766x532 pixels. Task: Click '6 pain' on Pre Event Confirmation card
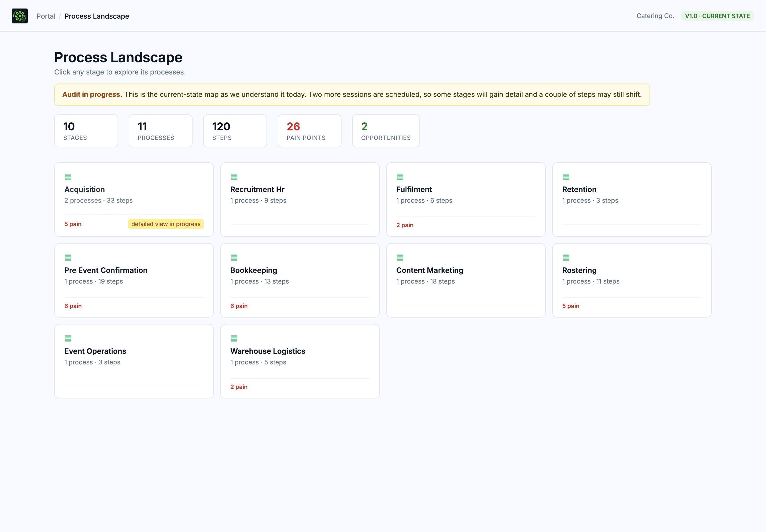[x=73, y=306]
